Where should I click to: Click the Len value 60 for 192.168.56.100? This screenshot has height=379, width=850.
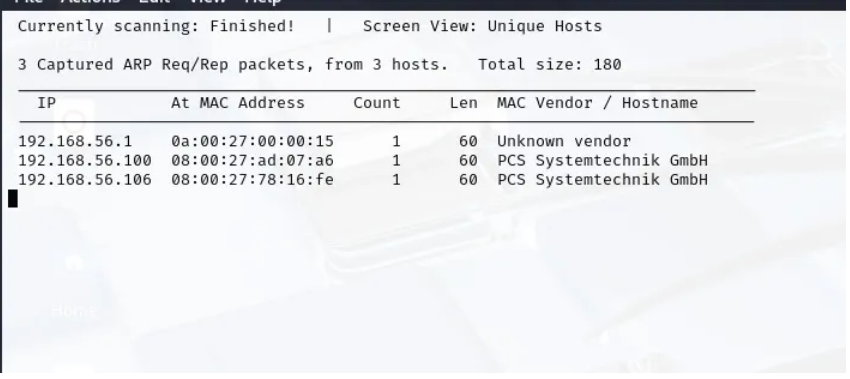click(x=468, y=160)
